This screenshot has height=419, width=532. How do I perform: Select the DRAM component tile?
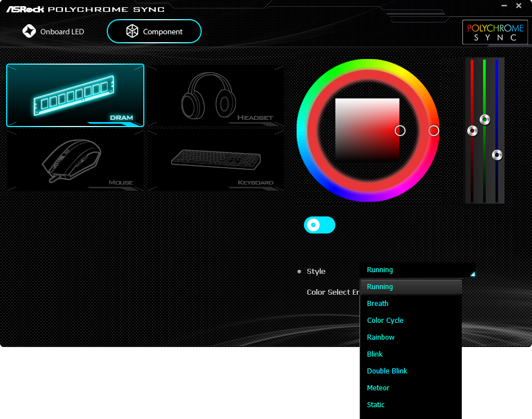75,95
